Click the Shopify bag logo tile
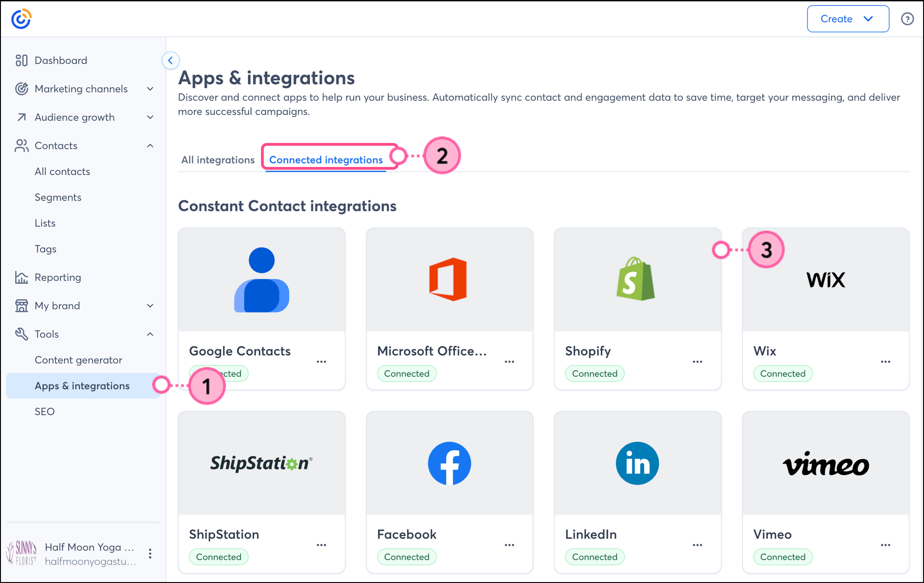This screenshot has height=583, width=924. point(638,280)
